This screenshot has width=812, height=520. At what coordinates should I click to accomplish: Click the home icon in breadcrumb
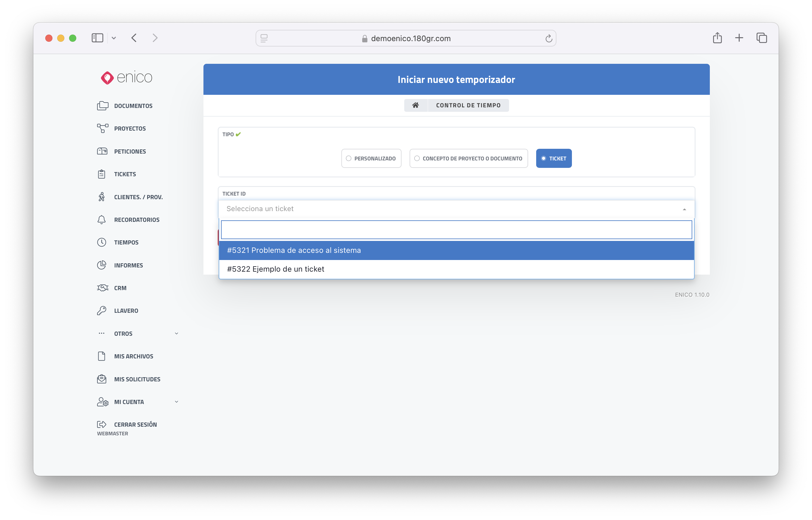[416, 105]
